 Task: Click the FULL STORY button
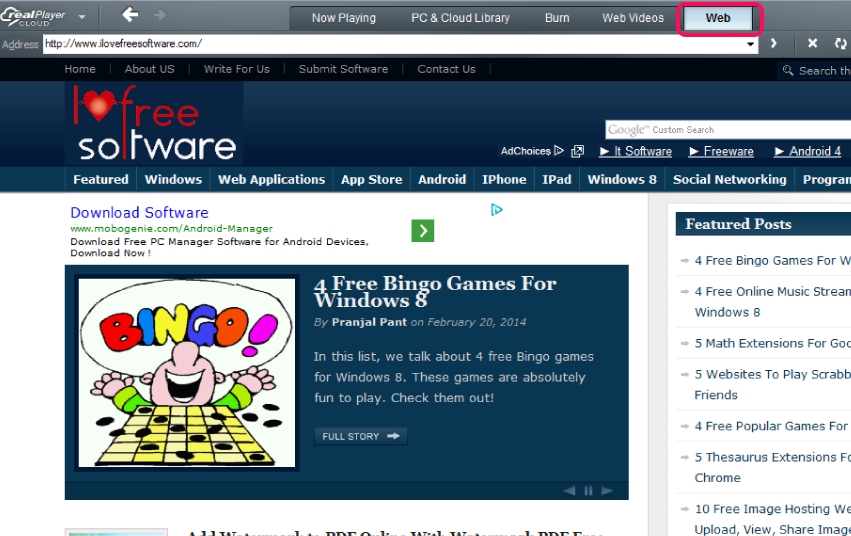click(x=360, y=436)
